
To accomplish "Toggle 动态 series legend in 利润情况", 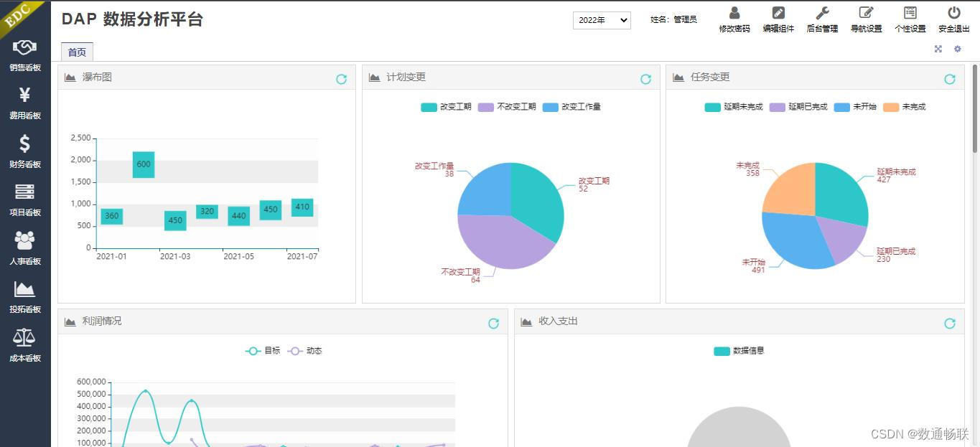I will tap(305, 351).
